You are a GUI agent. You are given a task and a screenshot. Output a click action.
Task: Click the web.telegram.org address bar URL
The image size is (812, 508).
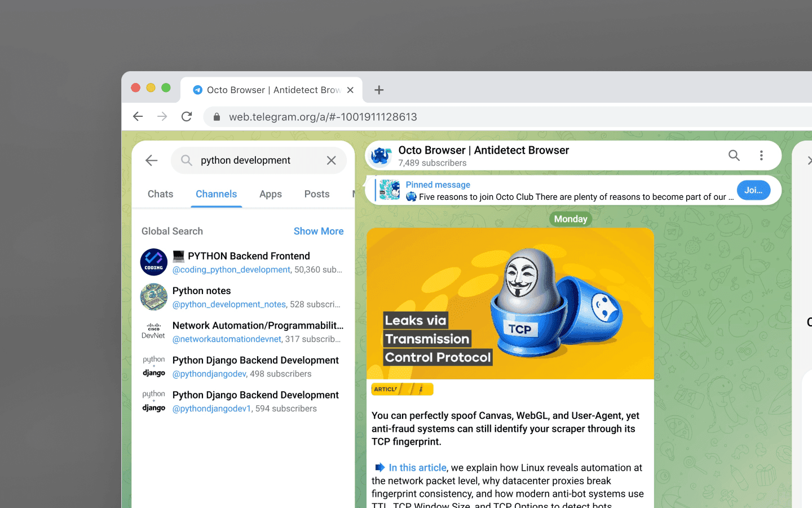coord(323,117)
